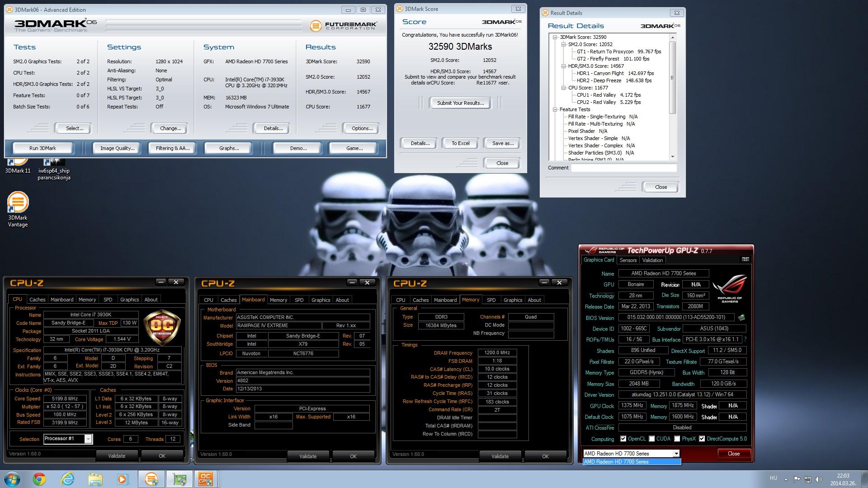Toggle the PhysX checkbox in GPU-Z
Image resolution: width=868 pixels, height=488 pixels.
click(677, 439)
